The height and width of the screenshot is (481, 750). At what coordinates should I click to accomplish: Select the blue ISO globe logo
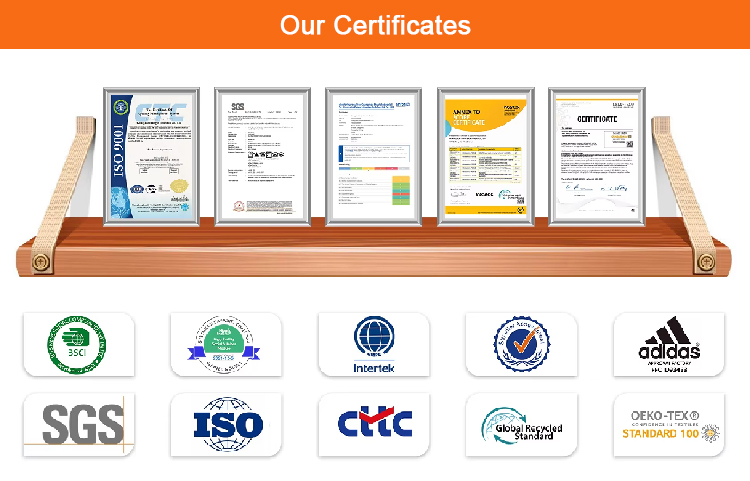(228, 425)
